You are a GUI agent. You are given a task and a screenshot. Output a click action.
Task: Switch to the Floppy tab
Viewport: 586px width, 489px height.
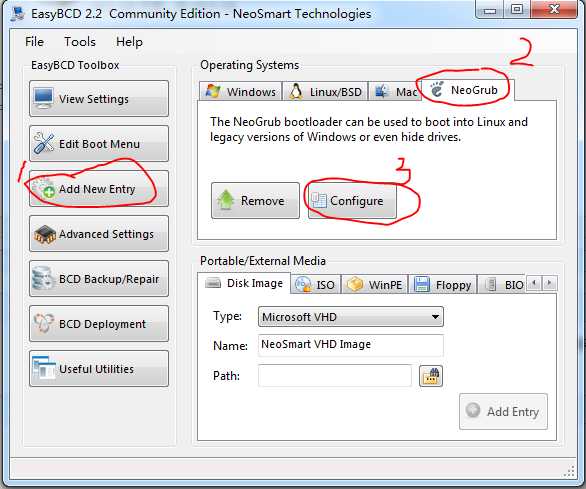(x=443, y=285)
